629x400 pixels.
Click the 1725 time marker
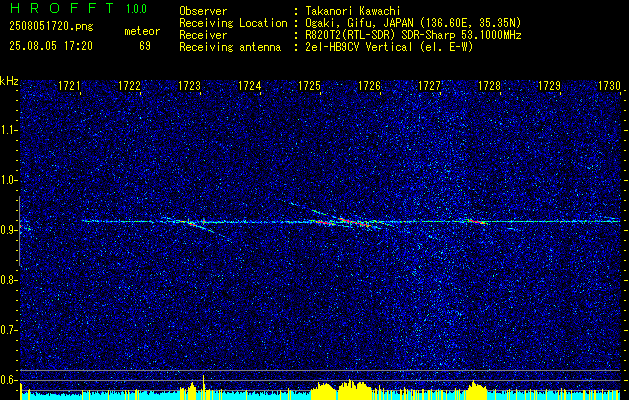309,85
